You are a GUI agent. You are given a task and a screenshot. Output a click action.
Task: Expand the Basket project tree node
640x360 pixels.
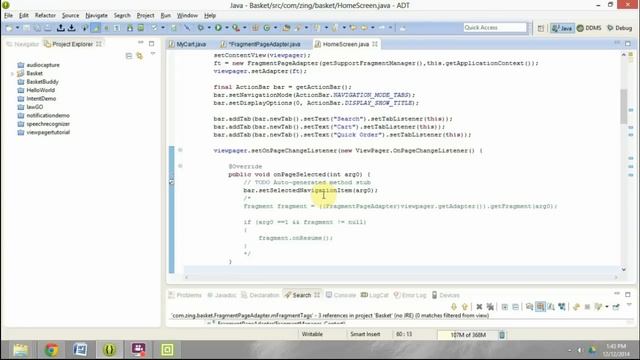tap(12, 74)
